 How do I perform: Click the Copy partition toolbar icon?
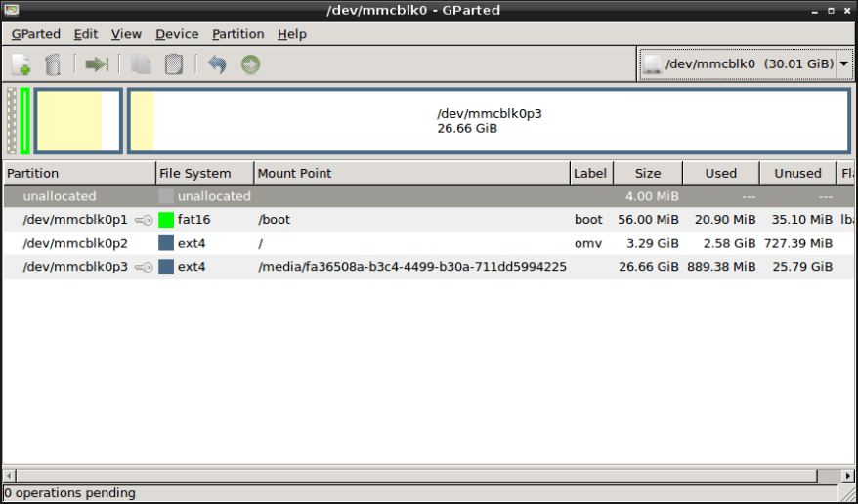click(x=142, y=64)
